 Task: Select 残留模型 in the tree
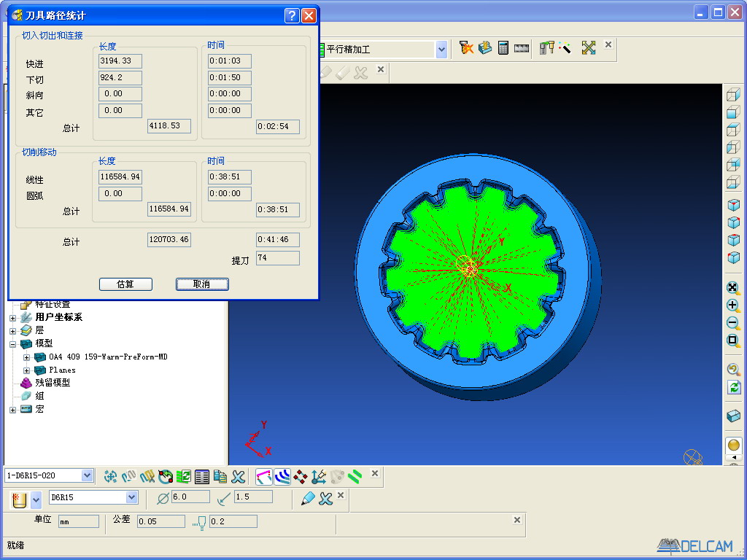pyautogui.click(x=53, y=383)
